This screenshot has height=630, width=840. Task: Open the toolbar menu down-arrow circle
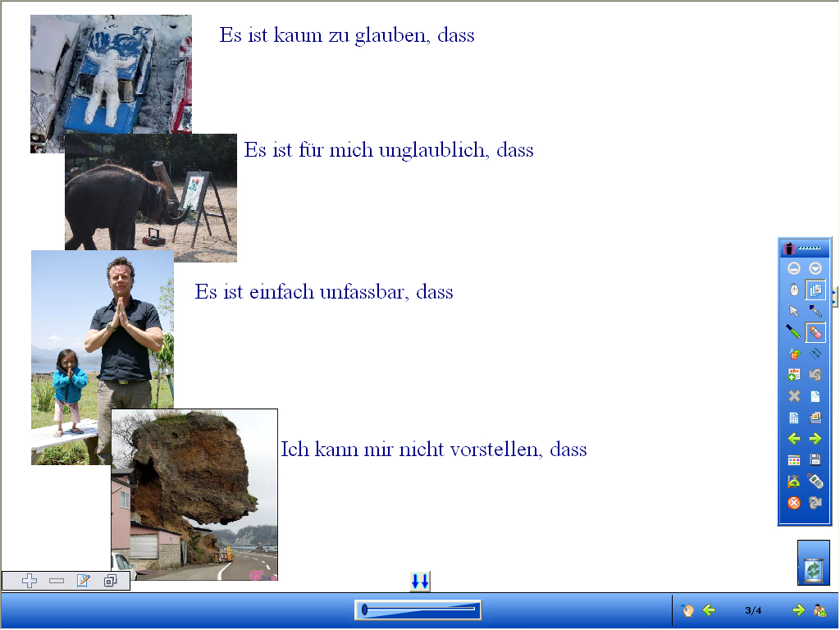815,268
